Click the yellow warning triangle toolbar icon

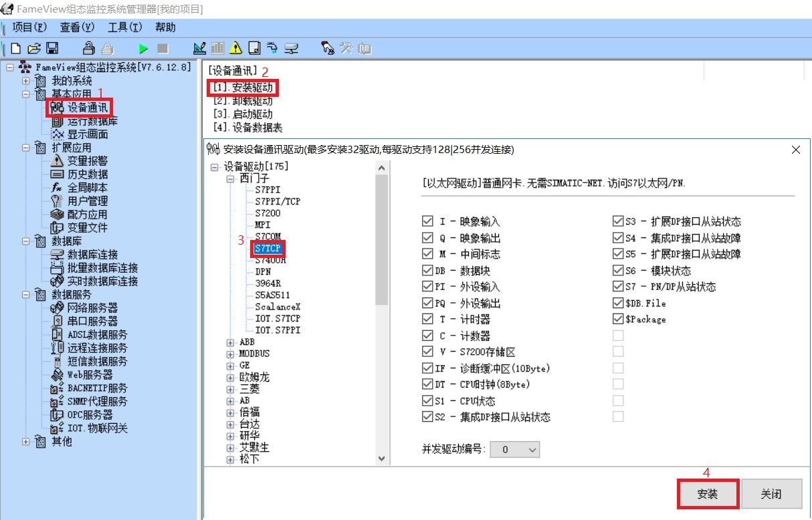point(236,48)
